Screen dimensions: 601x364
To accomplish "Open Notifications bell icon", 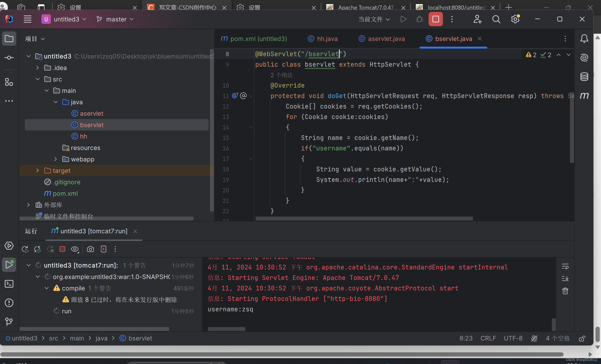I will tap(584, 39).
